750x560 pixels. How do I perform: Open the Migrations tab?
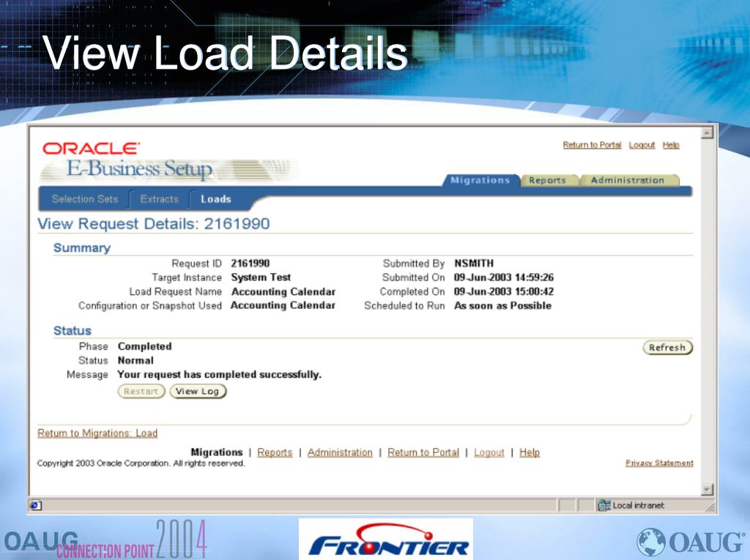coord(480,180)
